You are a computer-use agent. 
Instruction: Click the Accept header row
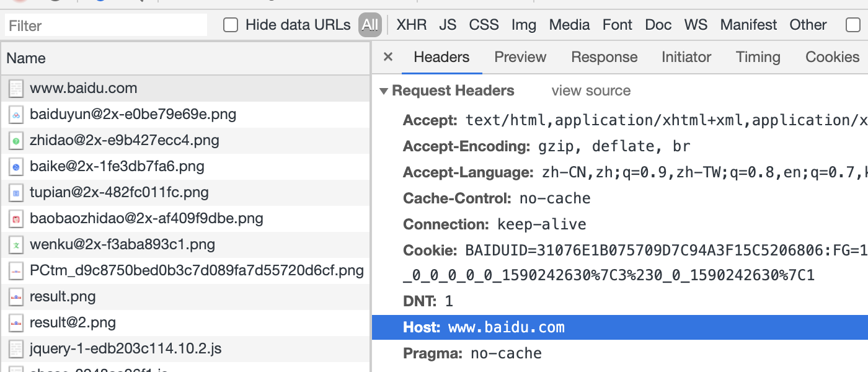coord(620,120)
